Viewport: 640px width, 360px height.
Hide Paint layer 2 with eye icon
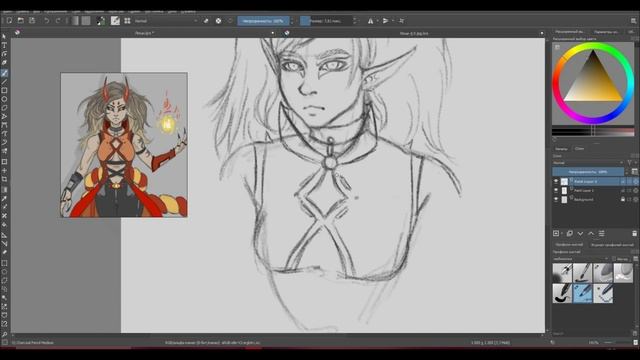point(556,191)
